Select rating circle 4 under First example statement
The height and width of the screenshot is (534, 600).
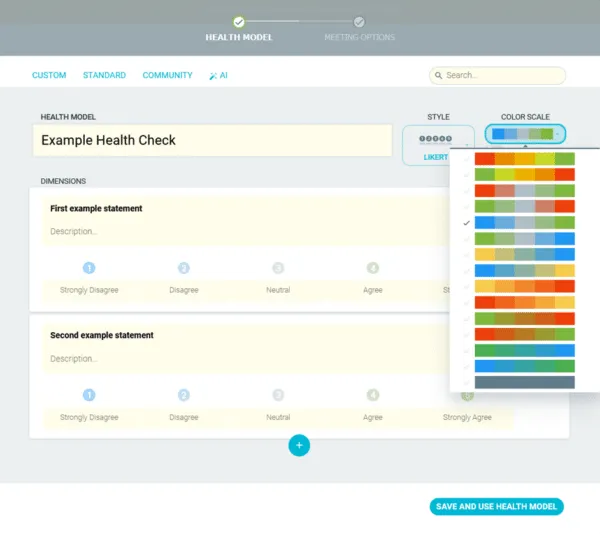coord(373,268)
